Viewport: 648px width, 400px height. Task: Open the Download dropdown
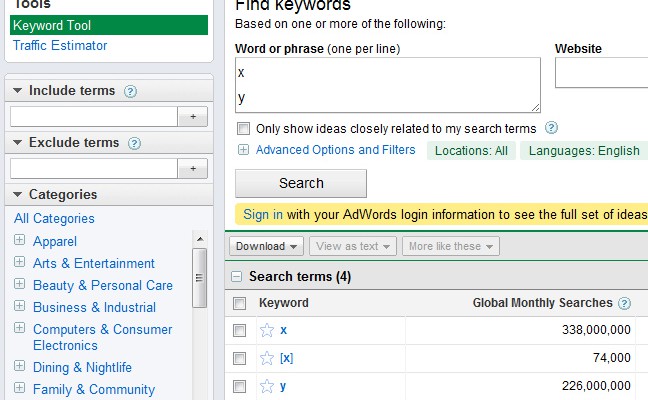pyautogui.click(x=266, y=246)
